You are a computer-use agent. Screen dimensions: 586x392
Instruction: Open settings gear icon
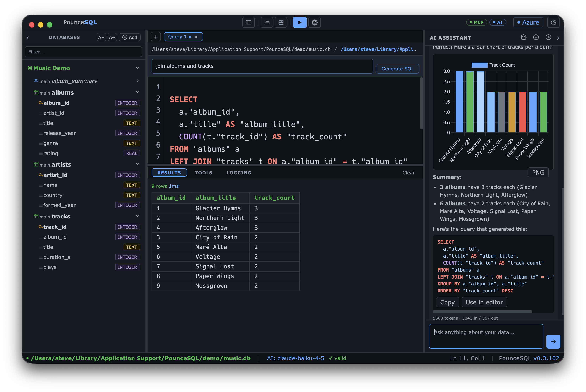(553, 22)
